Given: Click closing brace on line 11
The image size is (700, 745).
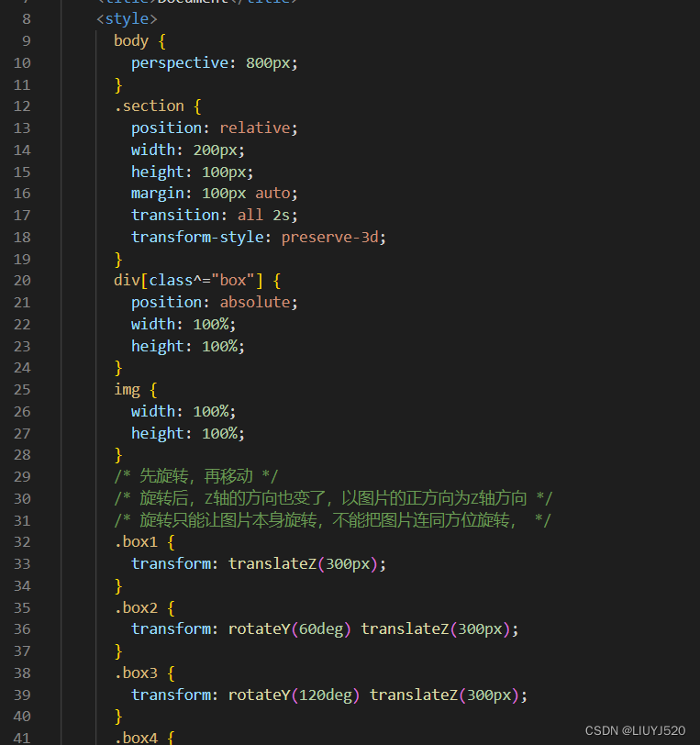Looking at the screenshot, I should (x=118, y=85).
